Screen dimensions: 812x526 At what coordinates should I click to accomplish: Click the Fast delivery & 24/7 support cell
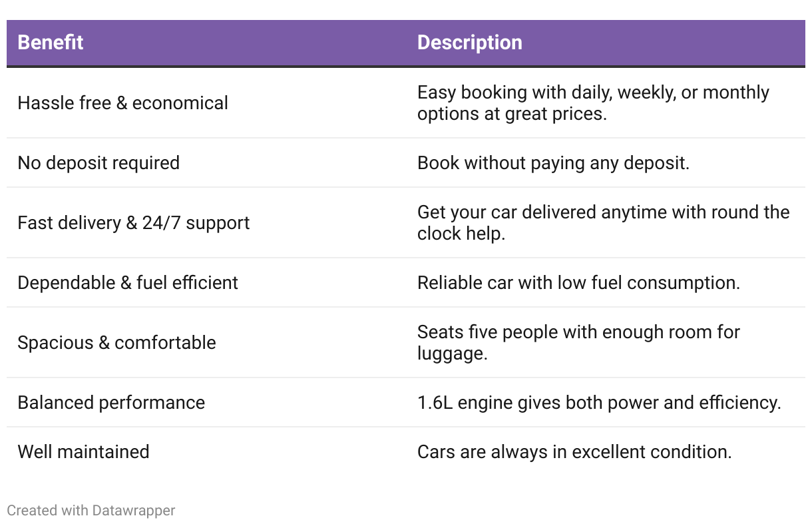tap(134, 223)
